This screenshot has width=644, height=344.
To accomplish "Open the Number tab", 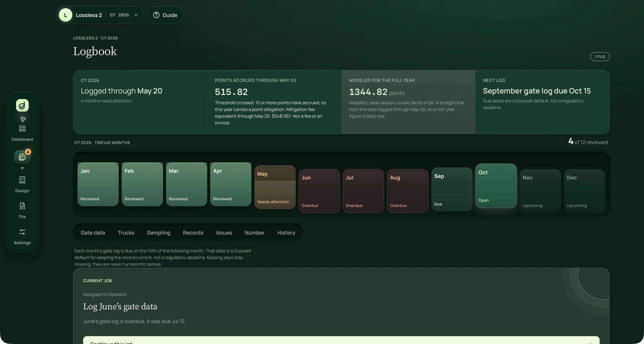I will [255, 232].
